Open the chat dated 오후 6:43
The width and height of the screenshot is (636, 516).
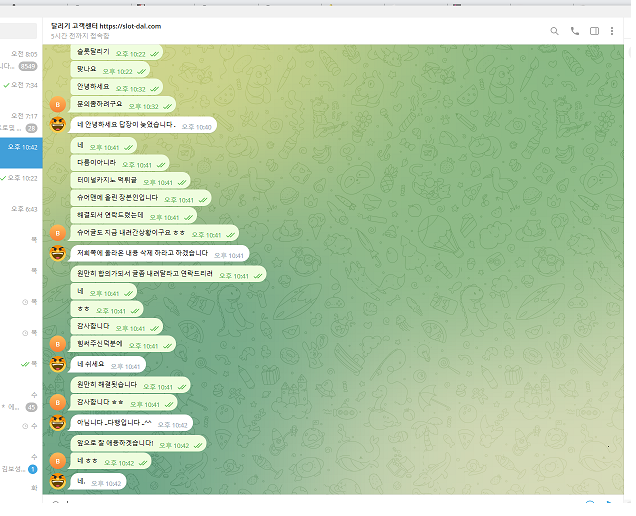19,215
